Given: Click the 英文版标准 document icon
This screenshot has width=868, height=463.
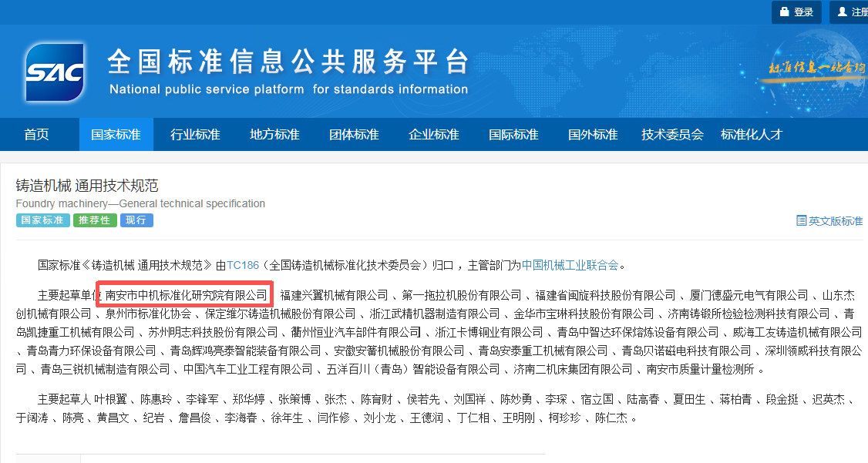Looking at the screenshot, I should 801,221.
